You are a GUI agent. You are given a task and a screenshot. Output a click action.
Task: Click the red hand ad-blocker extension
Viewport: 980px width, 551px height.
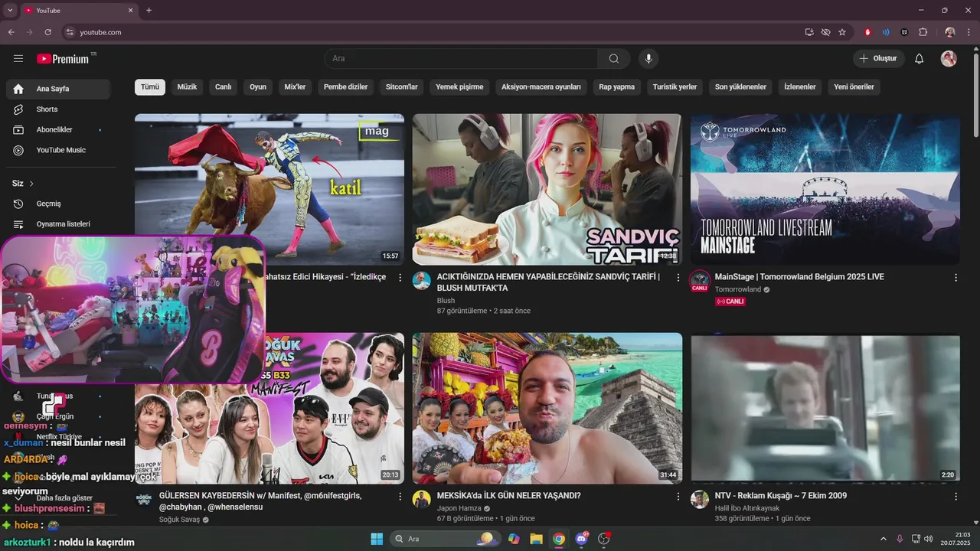coord(867,32)
